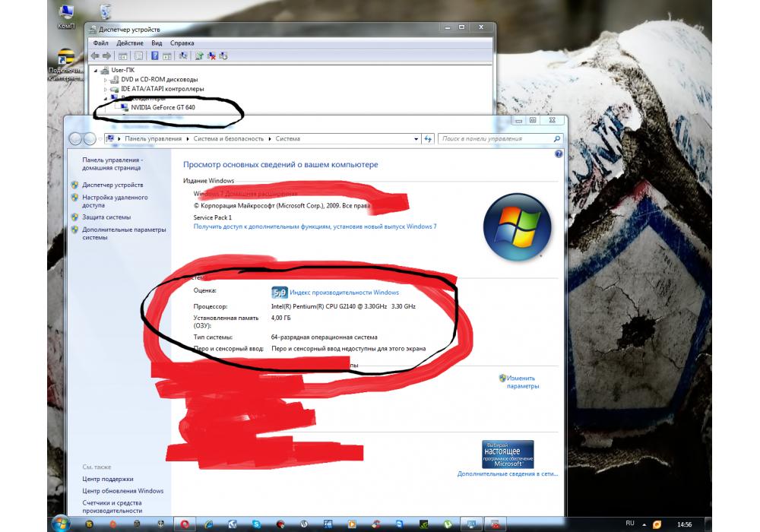Select the User-ПК tree root
The image size is (760, 532).
(122, 70)
